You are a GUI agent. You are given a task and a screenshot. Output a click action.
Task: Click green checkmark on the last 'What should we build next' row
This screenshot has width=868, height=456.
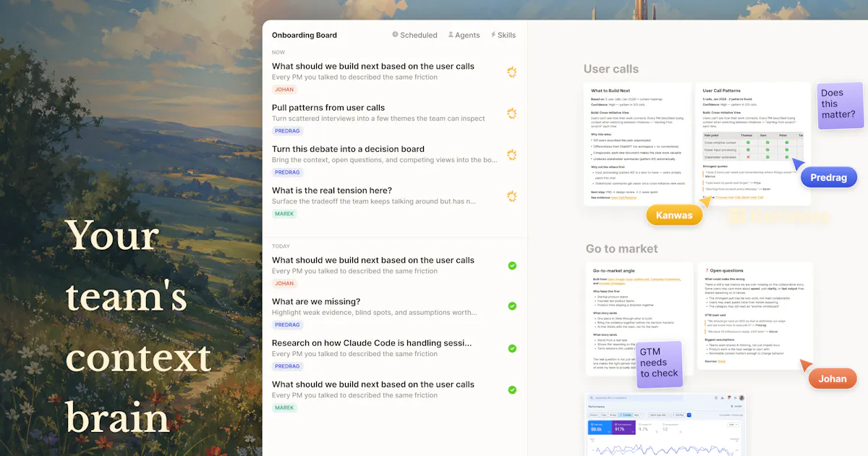click(512, 389)
